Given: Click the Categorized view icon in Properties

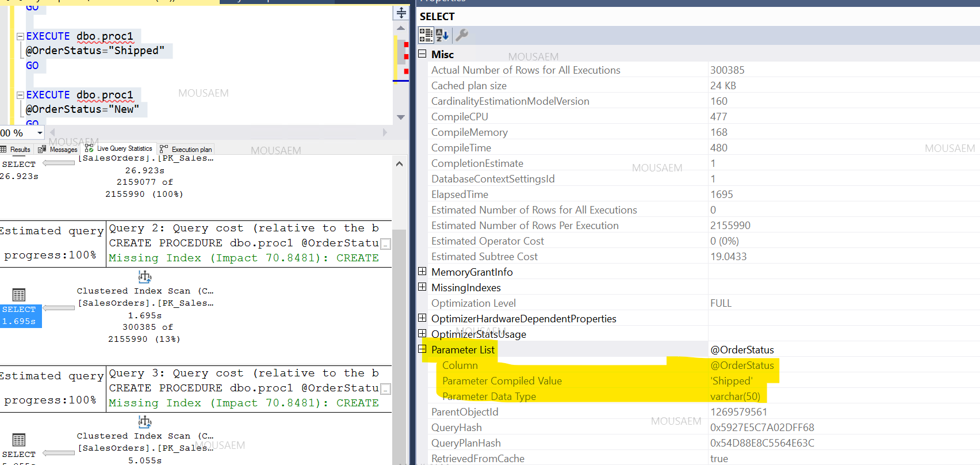Looking at the screenshot, I should (x=426, y=35).
